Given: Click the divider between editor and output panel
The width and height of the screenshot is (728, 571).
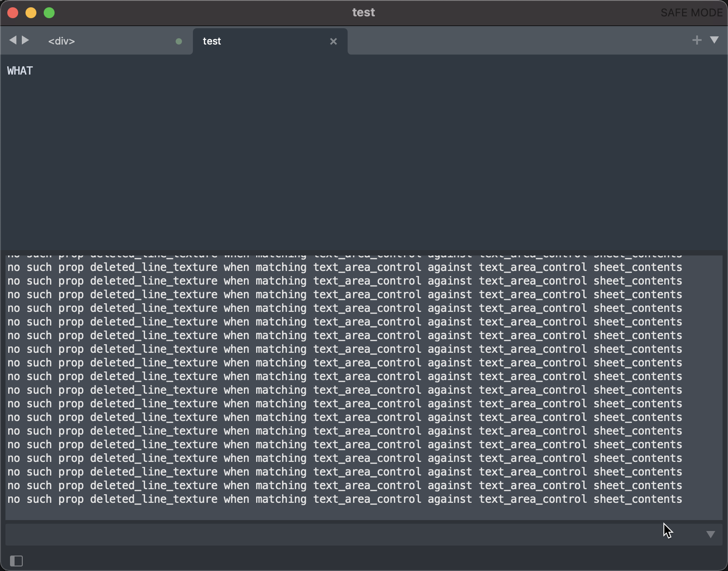Looking at the screenshot, I should point(364,251).
